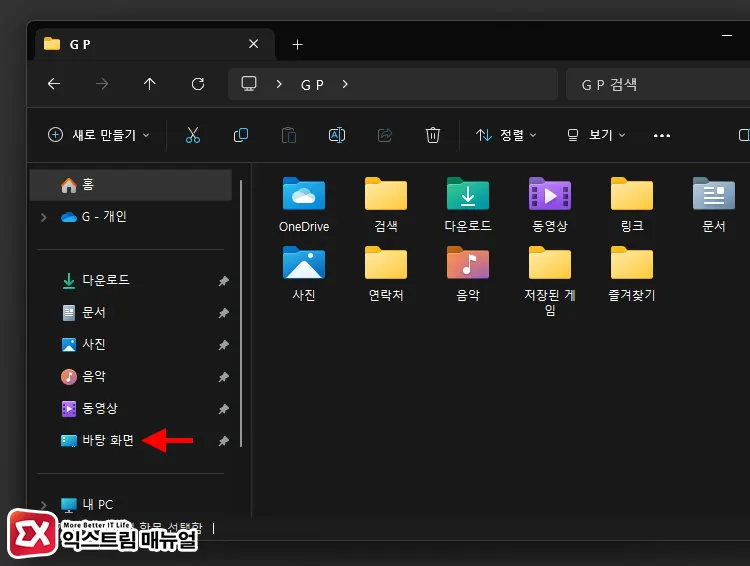The image size is (750, 566).
Task: Click the navigation pane scrollbar
Action: point(241,313)
